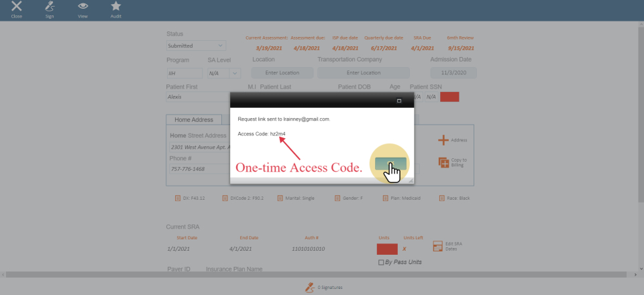
Task: Click the red Units box
Action: tap(387, 249)
